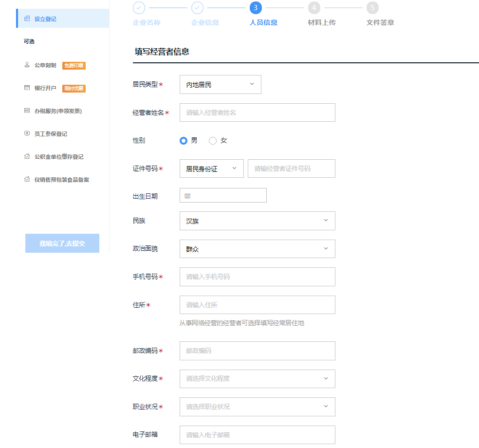Click step 4 circle for 材料上传
Viewport: 479px width, 448px height.
[314, 8]
